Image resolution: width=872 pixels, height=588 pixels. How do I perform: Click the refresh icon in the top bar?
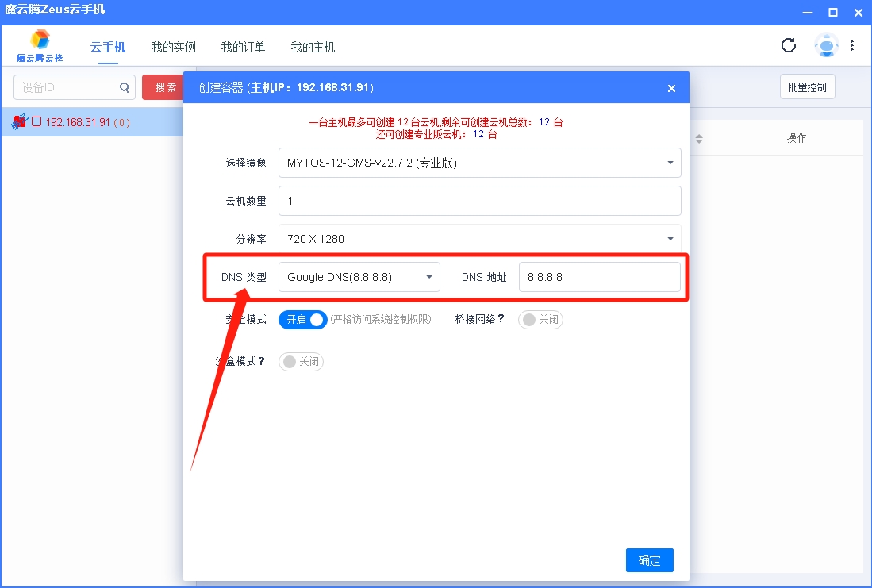pyautogui.click(x=789, y=45)
